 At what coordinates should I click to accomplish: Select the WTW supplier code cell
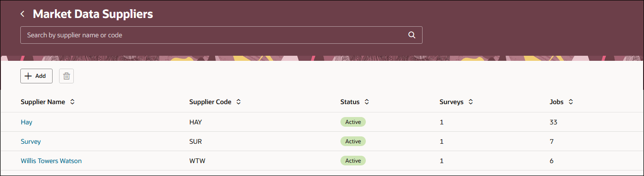[197, 161]
